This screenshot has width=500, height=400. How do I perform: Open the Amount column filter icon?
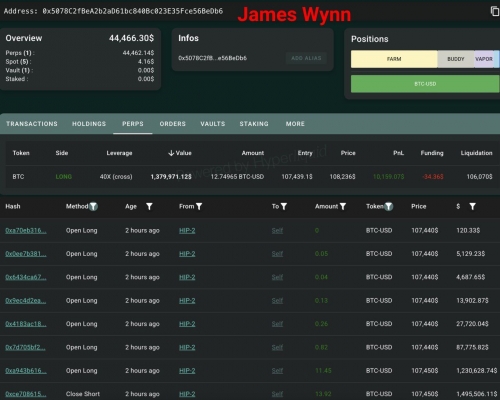click(x=343, y=207)
